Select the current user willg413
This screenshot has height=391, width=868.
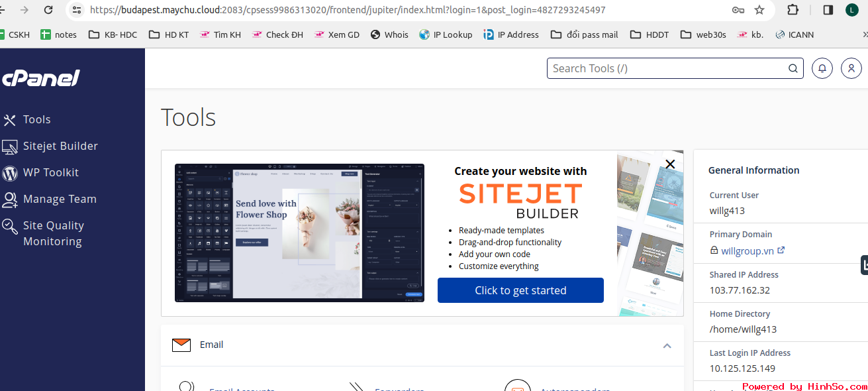727,211
